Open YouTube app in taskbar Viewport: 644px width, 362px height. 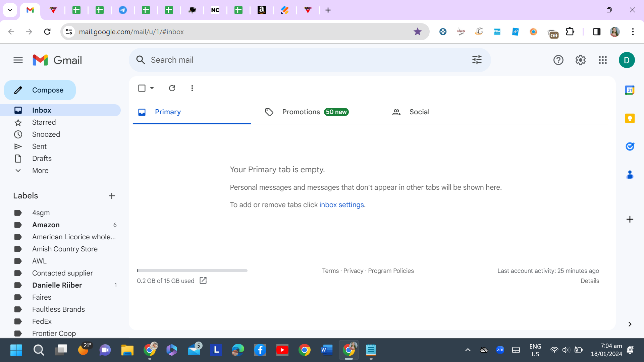coord(282,350)
